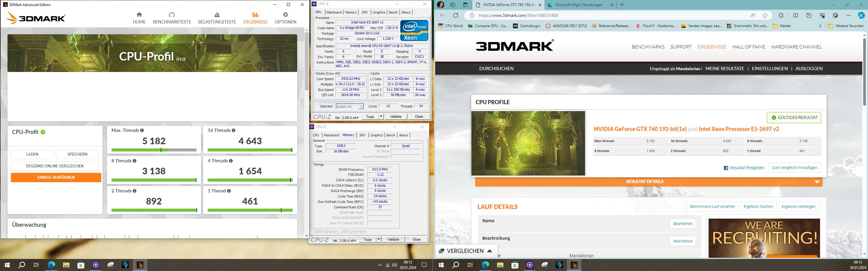Expand the RESULTAT DETAILS bar
The width and height of the screenshot is (868, 271).
pyautogui.click(x=649, y=182)
